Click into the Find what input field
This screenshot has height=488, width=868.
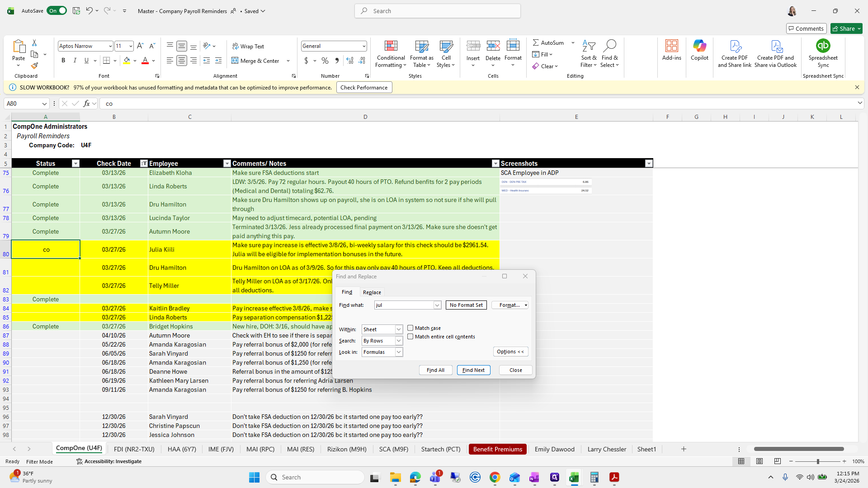click(x=404, y=305)
